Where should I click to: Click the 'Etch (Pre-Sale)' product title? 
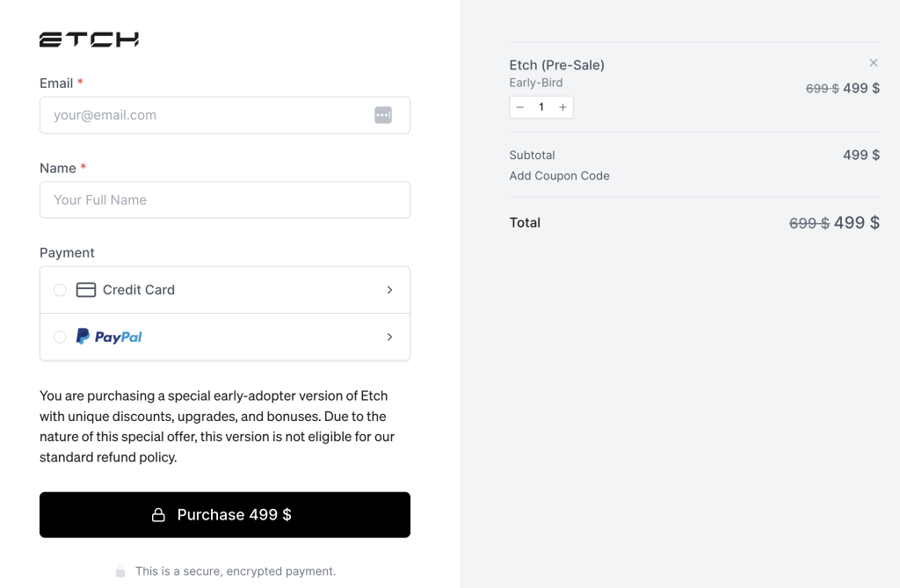(x=556, y=65)
